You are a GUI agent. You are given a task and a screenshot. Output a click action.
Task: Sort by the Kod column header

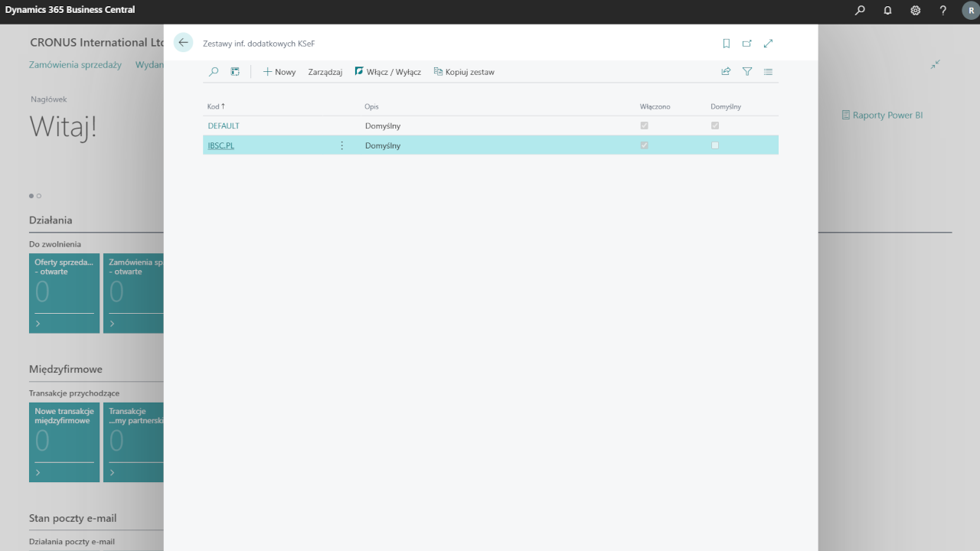pyautogui.click(x=216, y=106)
